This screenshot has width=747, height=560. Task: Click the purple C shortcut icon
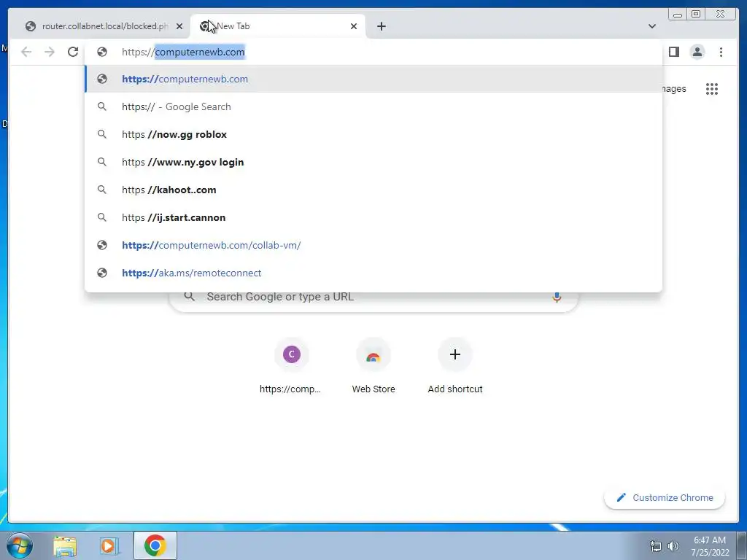(292, 354)
